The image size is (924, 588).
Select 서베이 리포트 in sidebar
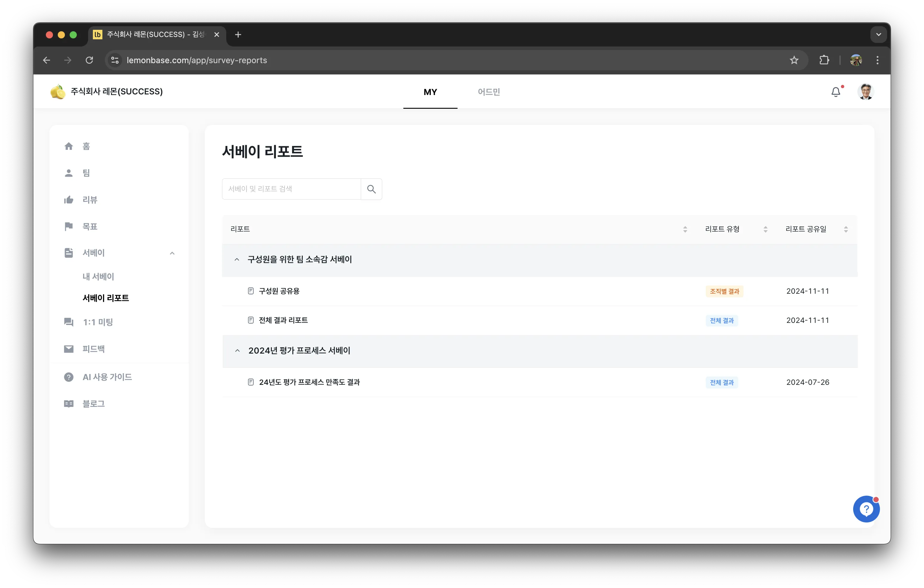[106, 298]
